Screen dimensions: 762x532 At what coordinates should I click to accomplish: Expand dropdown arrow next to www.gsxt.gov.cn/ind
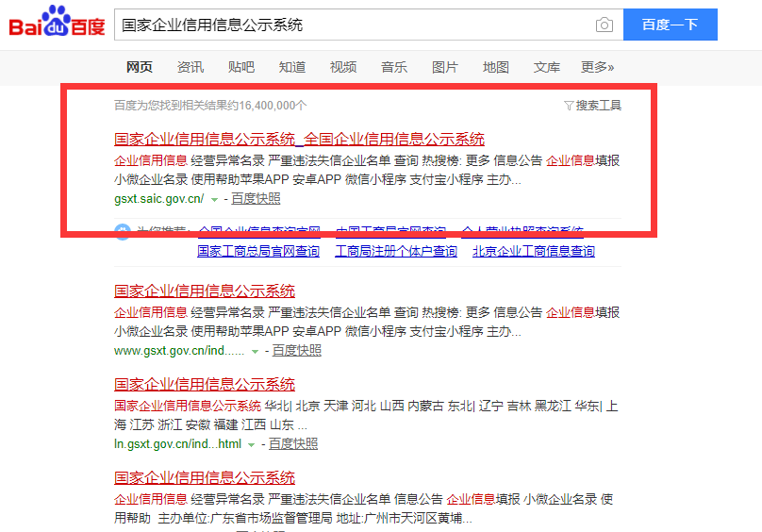[x=255, y=351]
